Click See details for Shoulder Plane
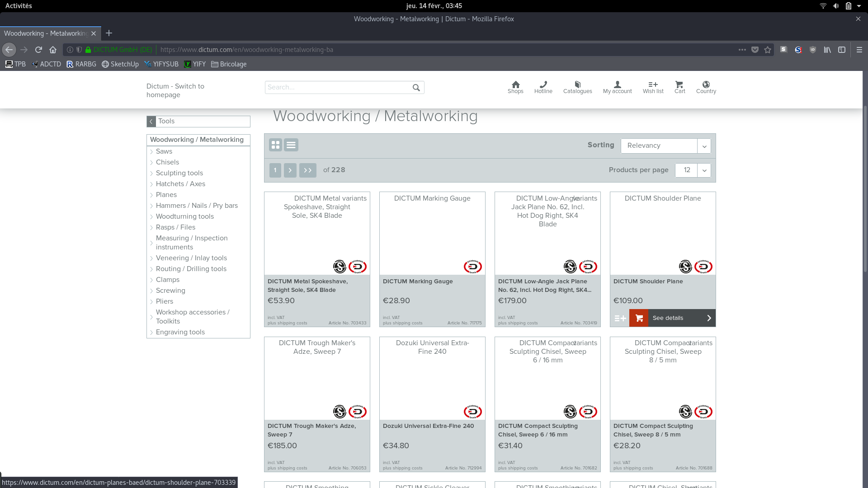The image size is (868, 488). (x=682, y=319)
